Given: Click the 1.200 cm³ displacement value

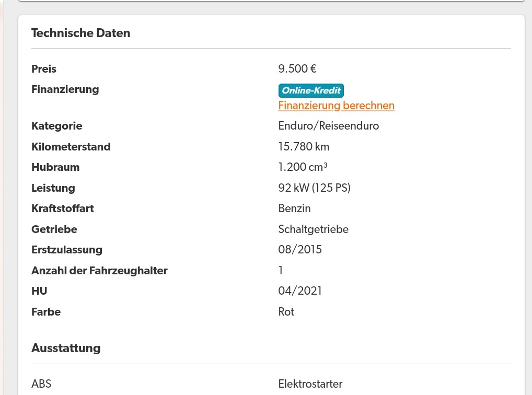Looking at the screenshot, I should (303, 167).
